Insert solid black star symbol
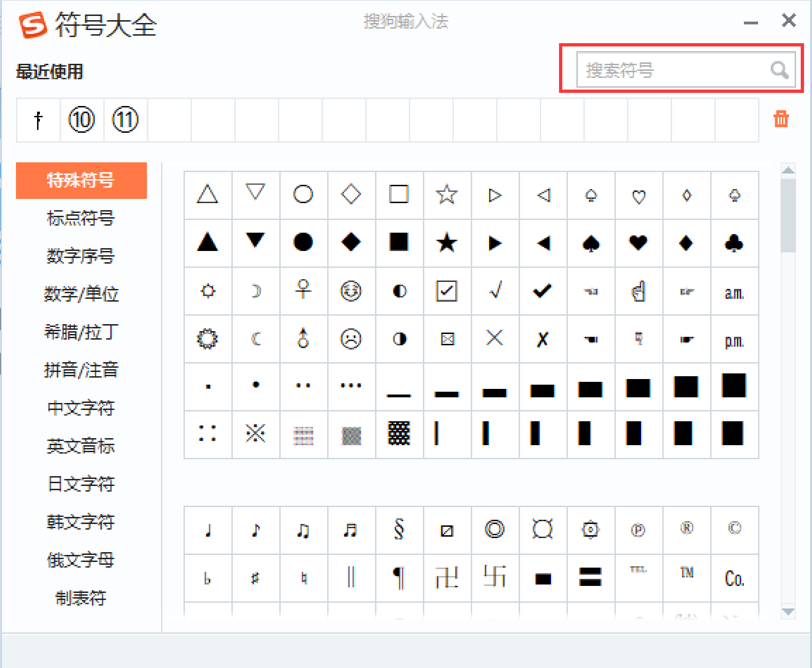 (447, 243)
